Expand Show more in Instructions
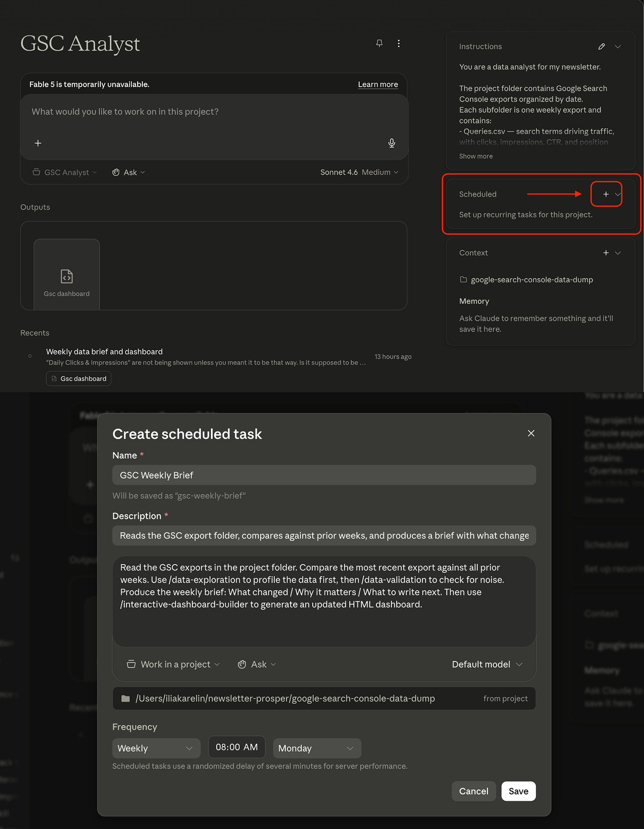The width and height of the screenshot is (644, 829). (476, 156)
